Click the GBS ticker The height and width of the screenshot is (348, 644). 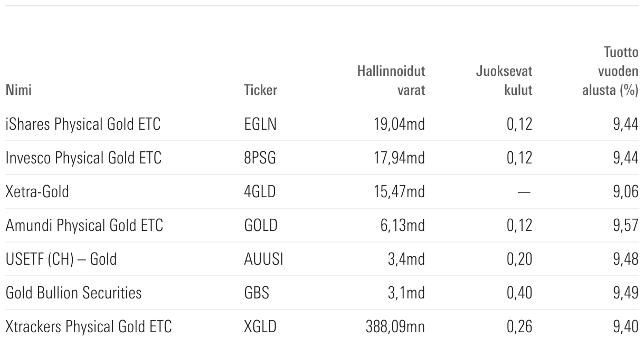[257, 293]
